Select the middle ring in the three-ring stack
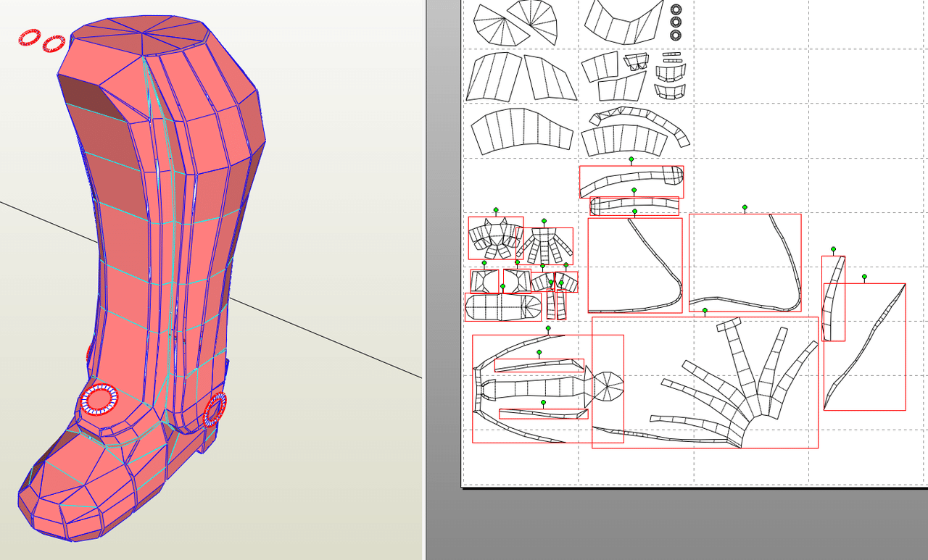The width and height of the screenshot is (928, 560). point(676,22)
